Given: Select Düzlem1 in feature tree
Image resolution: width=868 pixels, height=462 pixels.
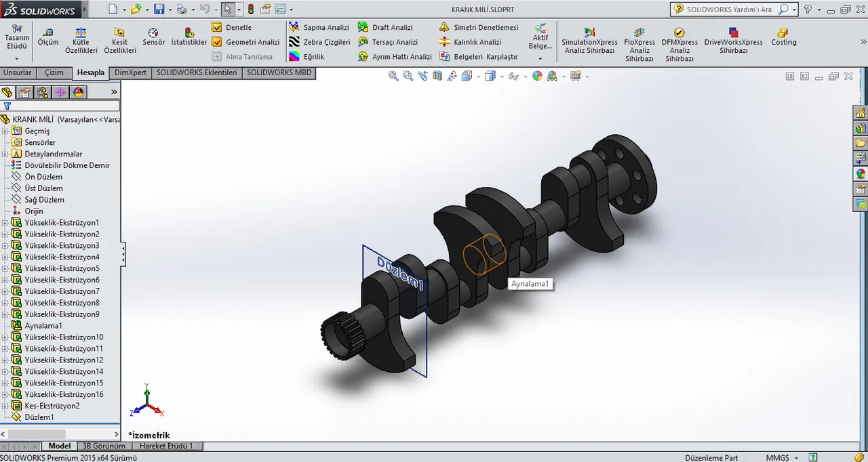Looking at the screenshot, I should 39,417.
